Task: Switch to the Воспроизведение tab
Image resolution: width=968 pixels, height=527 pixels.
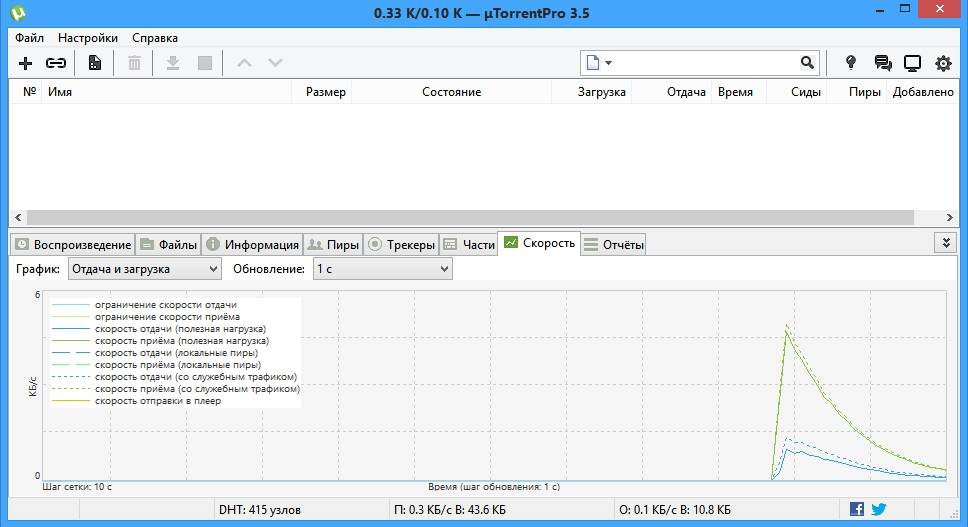Action: [x=73, y=245]
